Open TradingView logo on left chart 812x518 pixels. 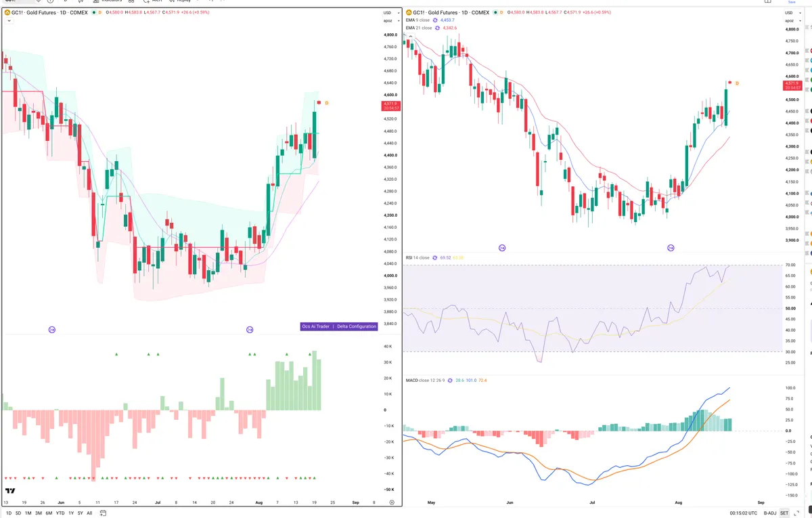click(x=10, y=491)
